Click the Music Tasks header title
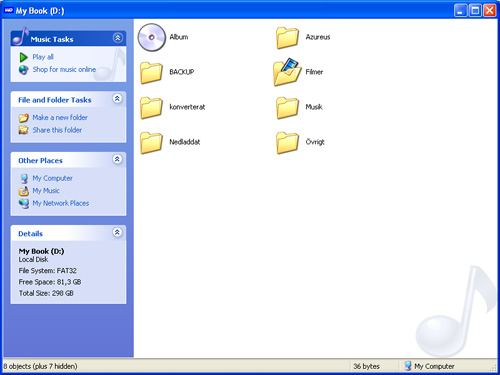500x375 pixels. [x=52, y=39]
